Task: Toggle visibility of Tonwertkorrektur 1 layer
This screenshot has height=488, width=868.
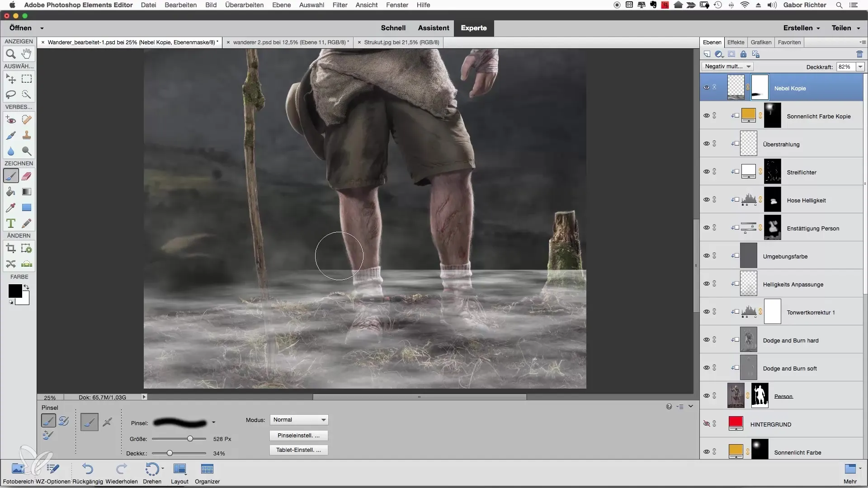Action: coord(706,312)
